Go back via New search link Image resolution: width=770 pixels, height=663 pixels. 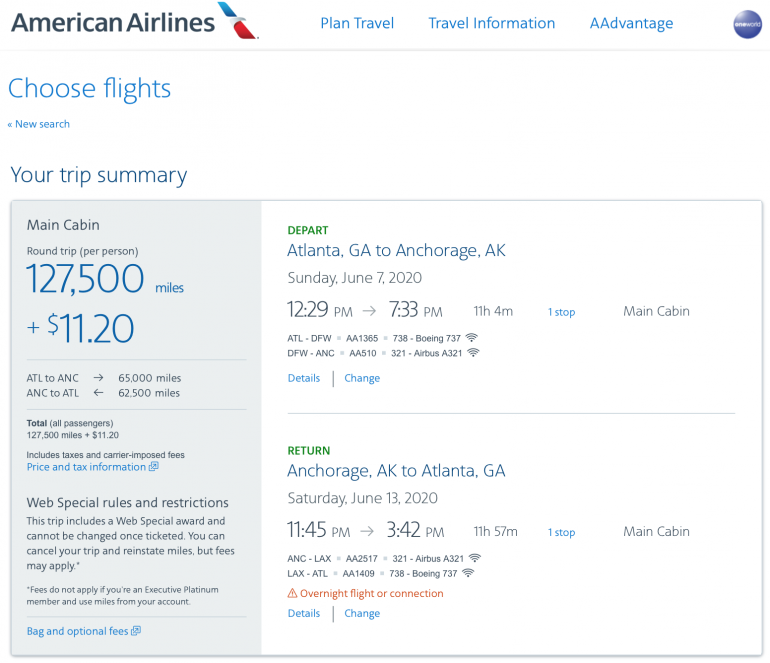coord(39,124)
